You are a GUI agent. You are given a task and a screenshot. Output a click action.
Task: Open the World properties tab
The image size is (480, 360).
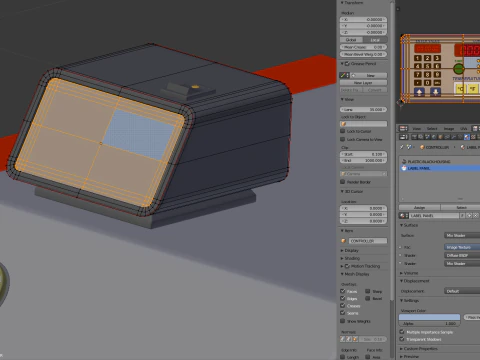coord(434,137)
